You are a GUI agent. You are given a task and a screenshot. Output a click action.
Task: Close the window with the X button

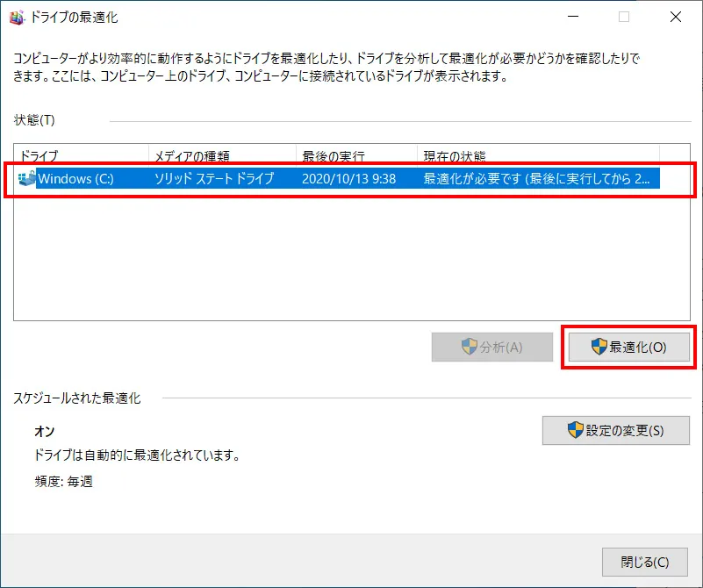point(676,17)
